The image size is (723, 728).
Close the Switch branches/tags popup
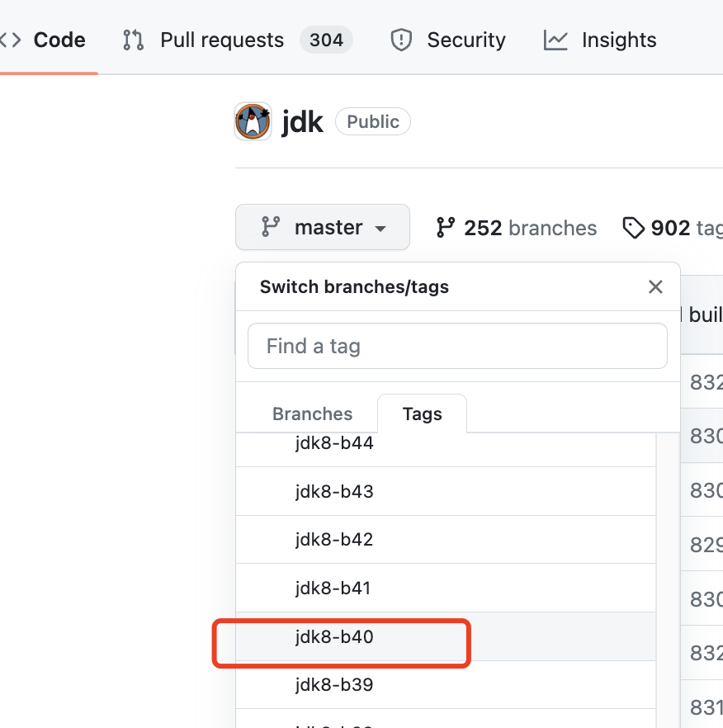[655, 286]
